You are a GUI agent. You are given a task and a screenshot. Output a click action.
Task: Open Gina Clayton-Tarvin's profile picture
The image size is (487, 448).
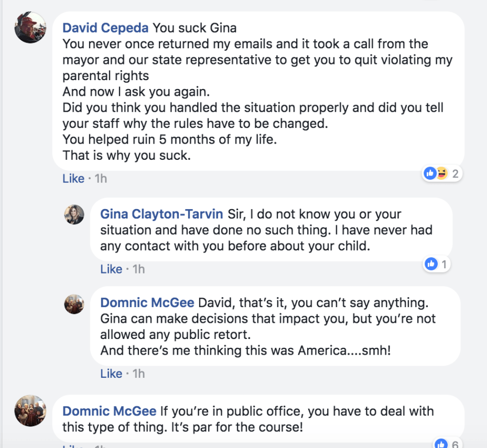(74, 214)
